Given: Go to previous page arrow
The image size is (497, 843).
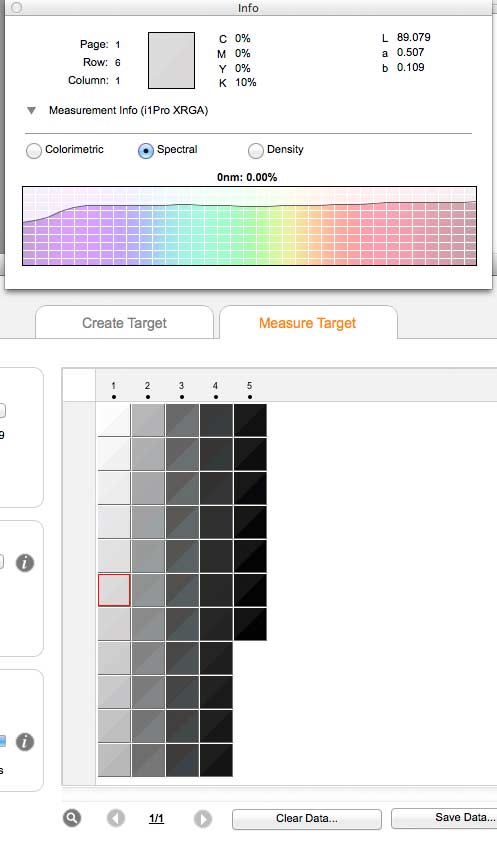Looking at the screenshot, I should (x=116, y=818).
